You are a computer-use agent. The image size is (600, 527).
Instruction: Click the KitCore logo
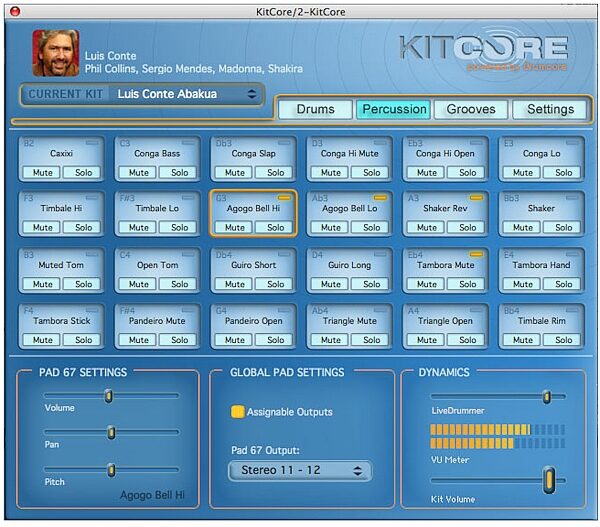point(483,49)
